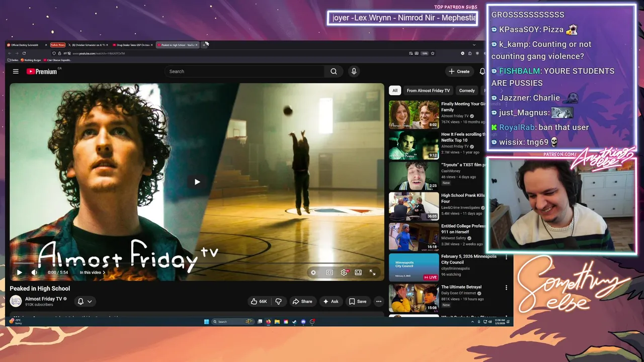Open the notifications bell in YouTube header
This screenshot has height=362, width=644.
(x=482, y=71)
